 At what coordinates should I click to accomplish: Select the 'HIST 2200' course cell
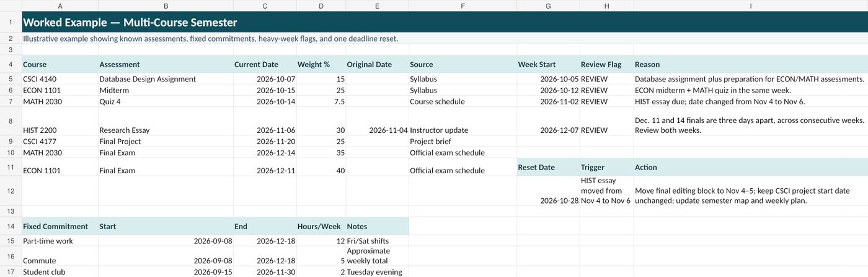pyautogui.click(x=60, y=121)
